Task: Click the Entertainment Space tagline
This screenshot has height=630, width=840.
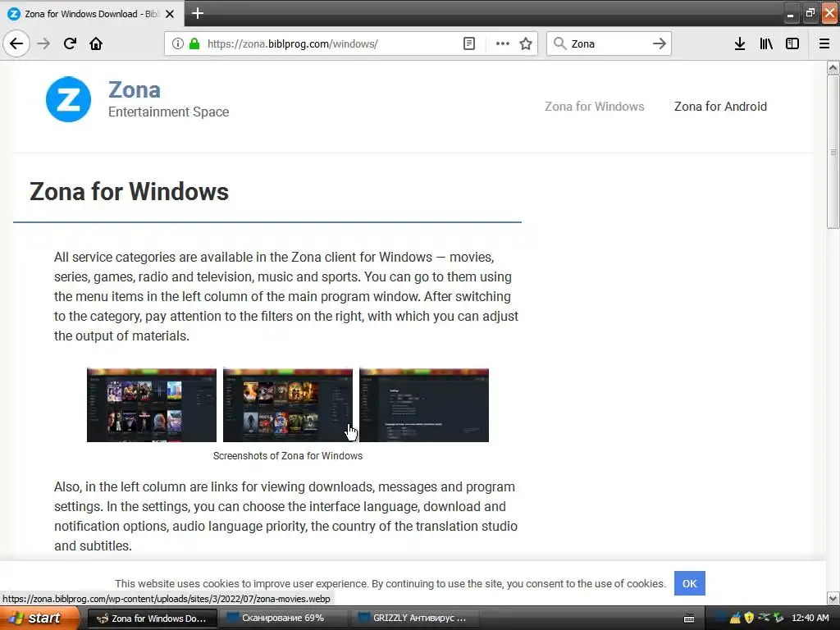Action: [168, 112]
